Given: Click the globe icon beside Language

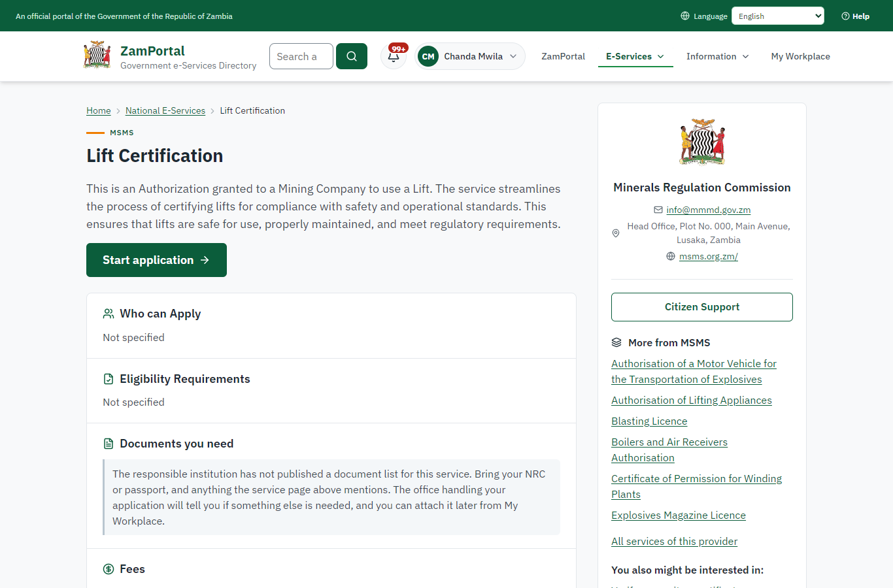Looking at the screenshot, I should [x=685, y=16].
